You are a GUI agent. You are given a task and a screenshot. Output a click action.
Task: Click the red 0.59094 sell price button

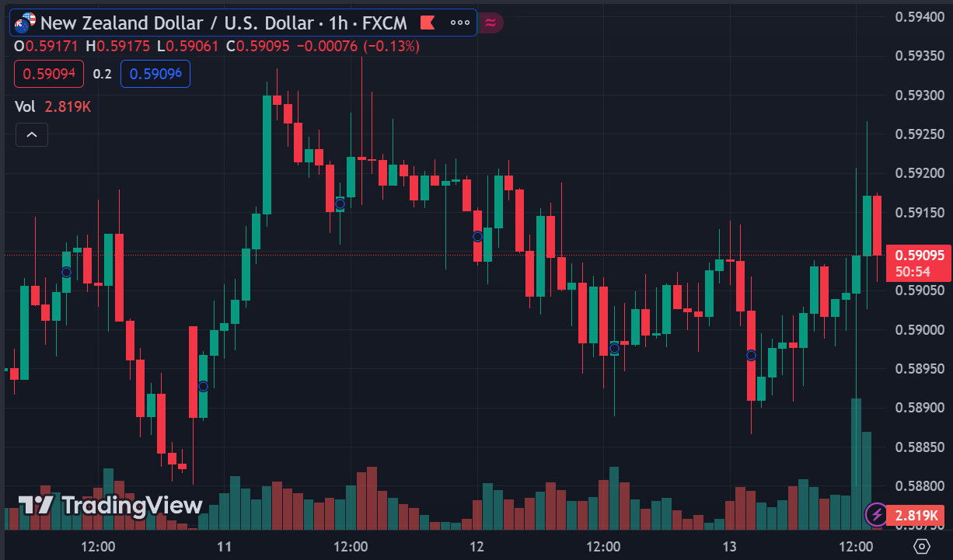pyautogui.click(x=48, y=74)
